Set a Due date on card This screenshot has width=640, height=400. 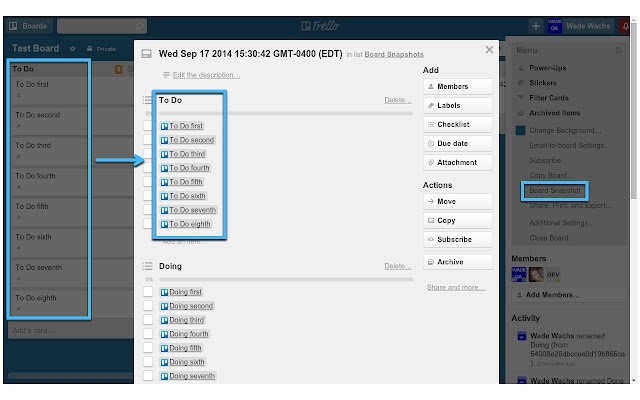coord(458,143)
